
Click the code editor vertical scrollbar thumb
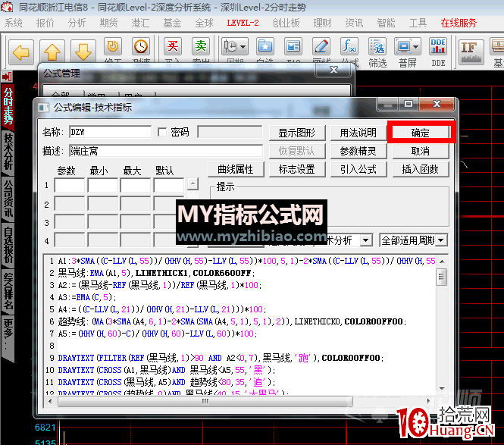pyautogui.click(x=442, y=277)
